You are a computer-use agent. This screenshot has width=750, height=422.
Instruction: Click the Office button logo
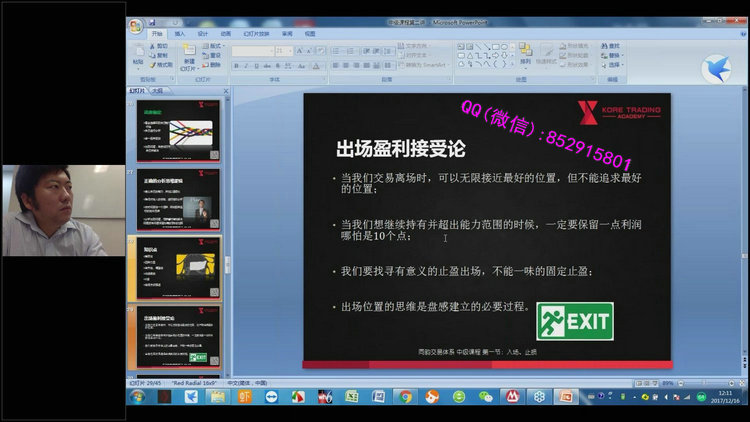point(135,26)
